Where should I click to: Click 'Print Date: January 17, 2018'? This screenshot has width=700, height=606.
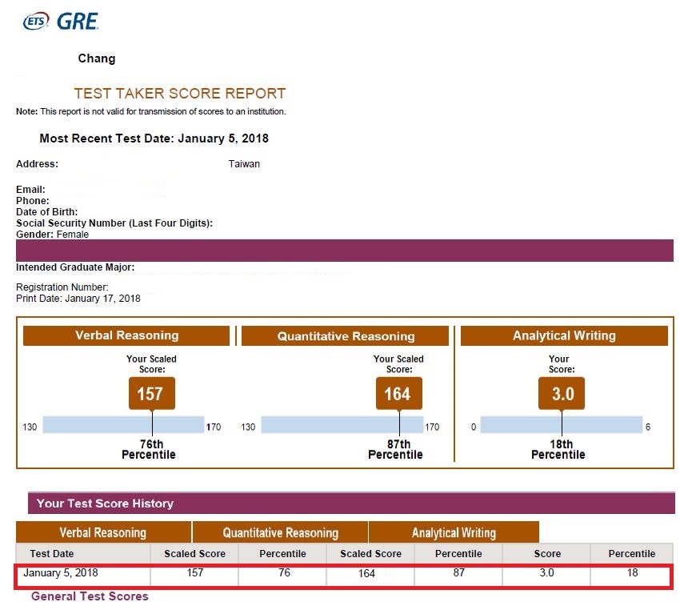coord(78,299)
